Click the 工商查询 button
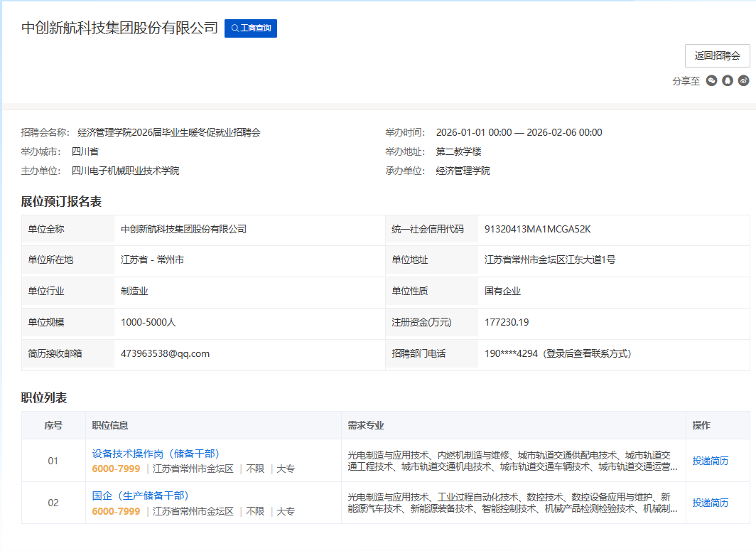Screen dimensions: 756x551 coord(251,28)
